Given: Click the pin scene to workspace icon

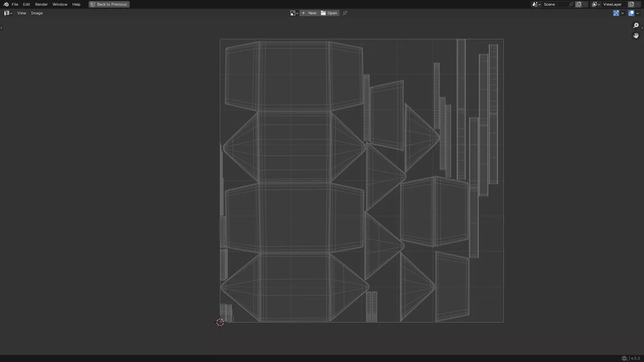Looking at the screenshot, I should (571, 4).
